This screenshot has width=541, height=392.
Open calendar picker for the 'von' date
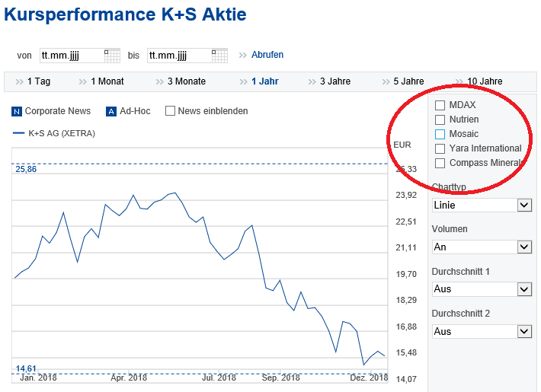tap(112, 56)
